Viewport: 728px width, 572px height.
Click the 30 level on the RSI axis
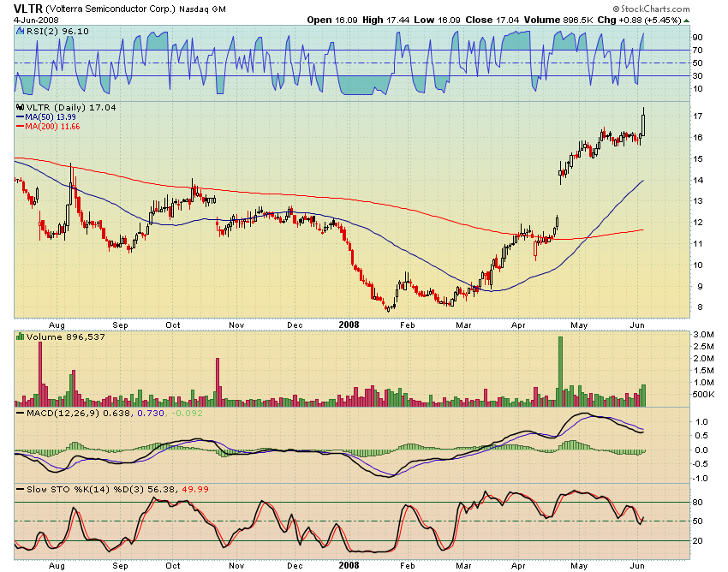(x=697, y=75)
